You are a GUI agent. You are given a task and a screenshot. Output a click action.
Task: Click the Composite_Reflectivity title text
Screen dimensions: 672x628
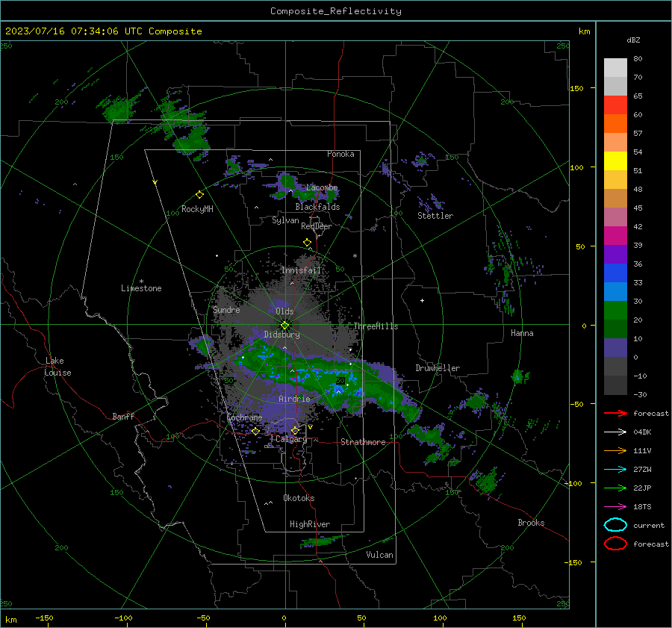pos(336,11)
